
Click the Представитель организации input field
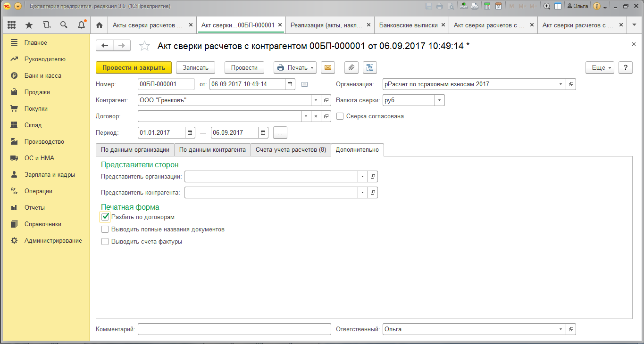pos(271,177)
